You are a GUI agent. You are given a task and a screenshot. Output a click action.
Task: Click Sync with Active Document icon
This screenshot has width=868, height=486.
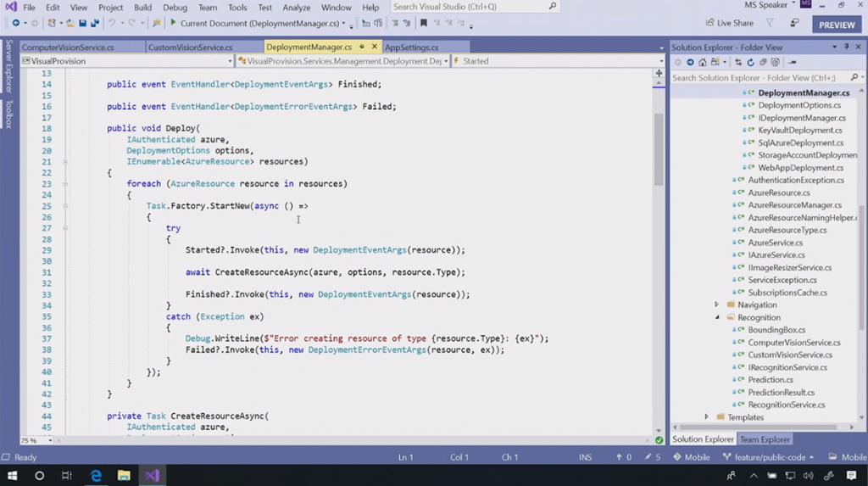click(738, 62)
